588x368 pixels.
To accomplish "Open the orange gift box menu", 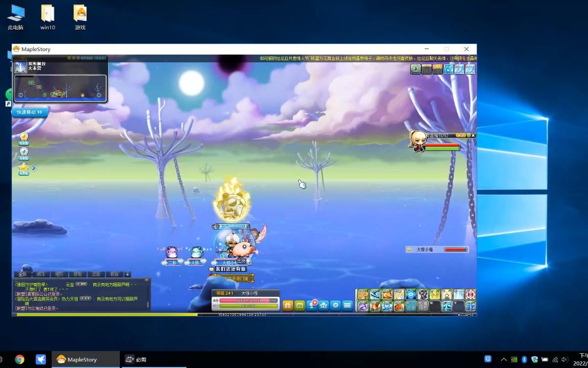I will click(288, 305).
